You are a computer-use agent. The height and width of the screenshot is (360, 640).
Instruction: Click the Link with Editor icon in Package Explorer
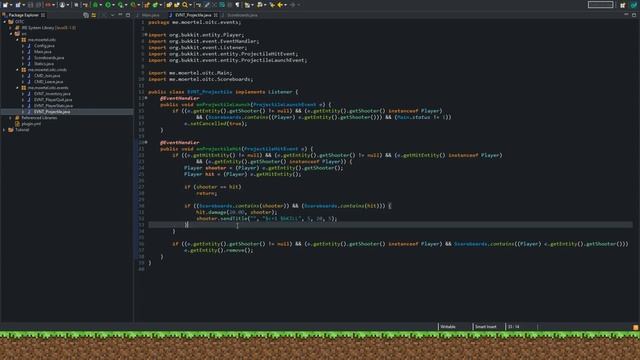coord(93,15)
